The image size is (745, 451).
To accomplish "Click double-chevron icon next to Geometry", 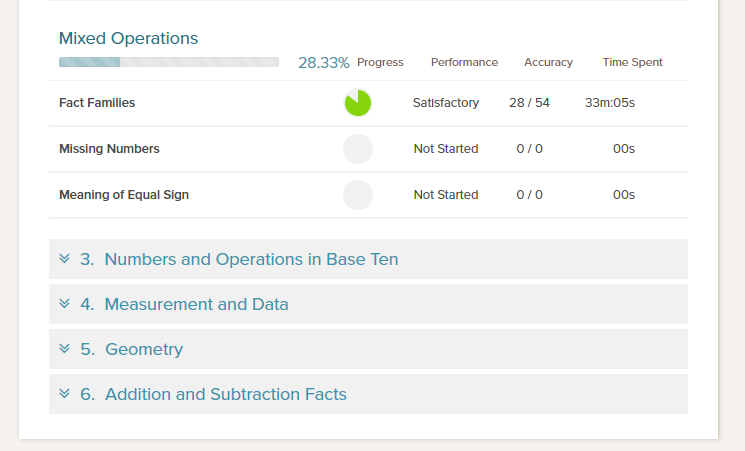I will (65, 349).
